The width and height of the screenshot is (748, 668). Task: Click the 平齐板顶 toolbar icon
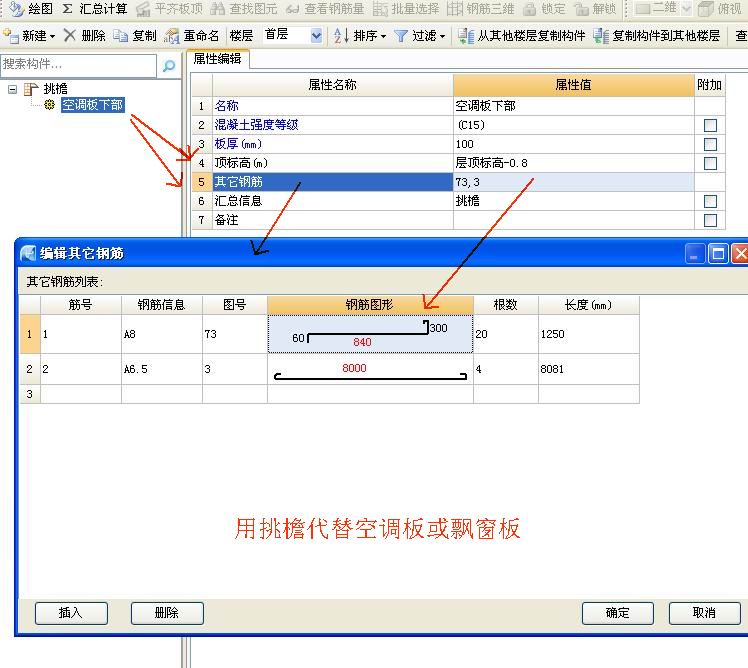(143, 9)
